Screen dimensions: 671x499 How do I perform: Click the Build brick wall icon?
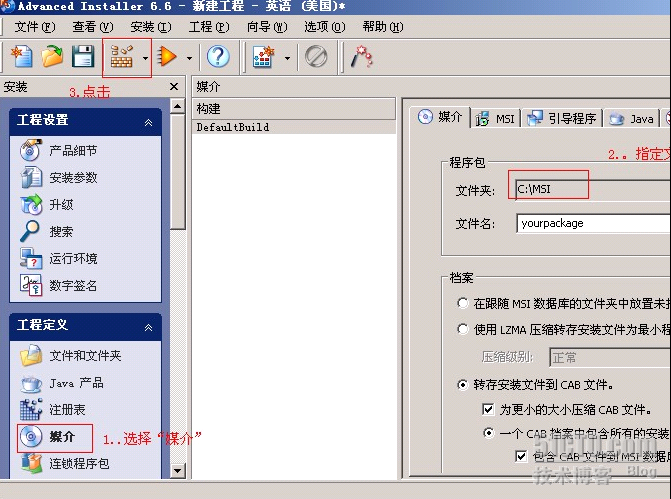121,56
